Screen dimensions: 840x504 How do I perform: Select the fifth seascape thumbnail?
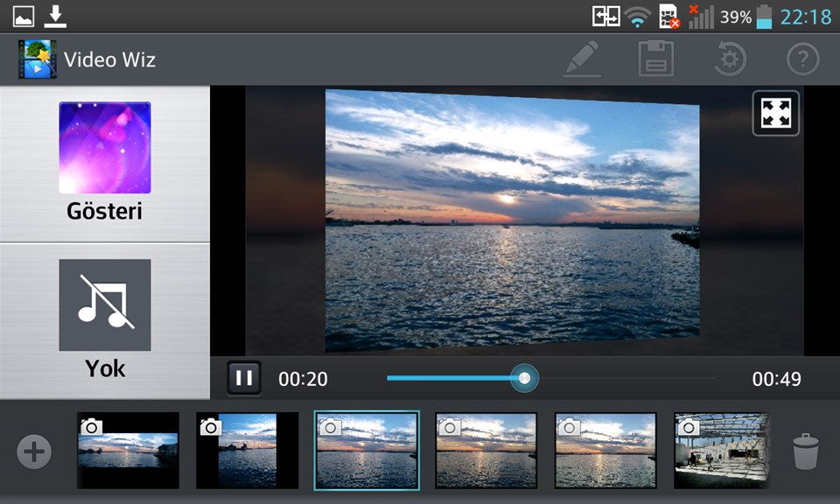coord(605,451)
